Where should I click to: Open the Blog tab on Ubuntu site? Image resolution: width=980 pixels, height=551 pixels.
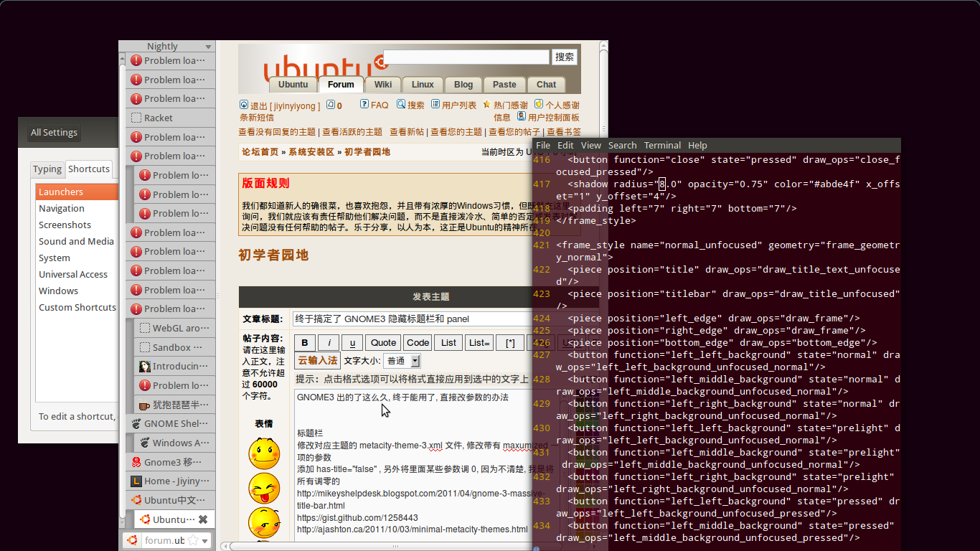463,85
